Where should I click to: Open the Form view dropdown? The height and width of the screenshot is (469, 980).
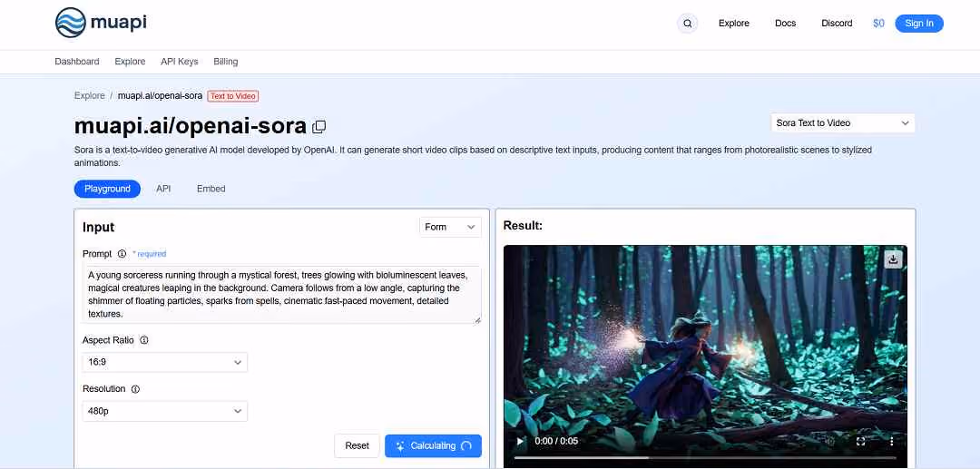[x=450, y=228]
